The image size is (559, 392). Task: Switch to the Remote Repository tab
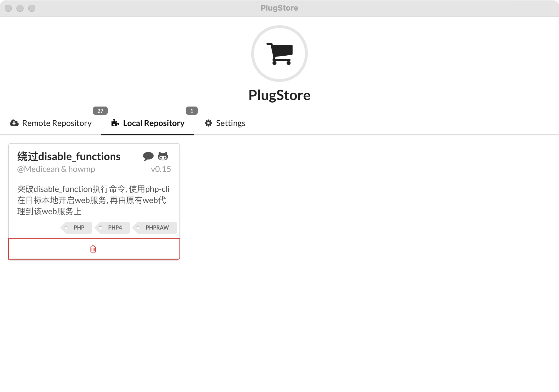point(57,123)
